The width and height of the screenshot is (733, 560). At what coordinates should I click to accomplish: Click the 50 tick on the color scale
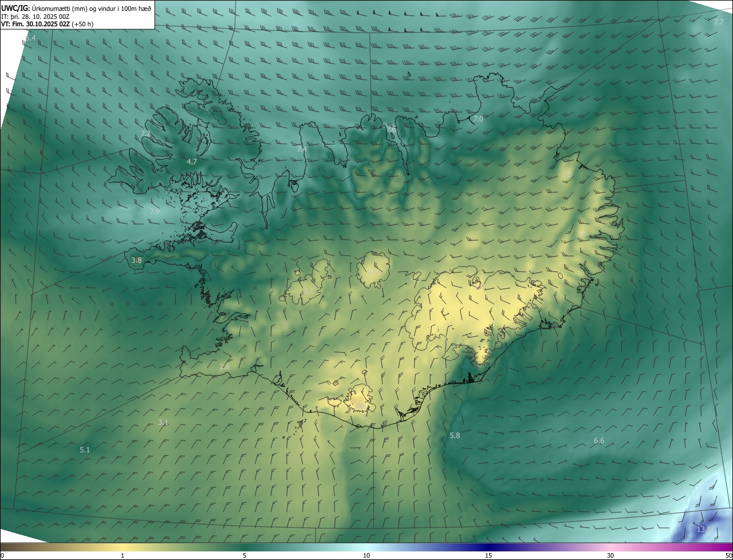728,555
